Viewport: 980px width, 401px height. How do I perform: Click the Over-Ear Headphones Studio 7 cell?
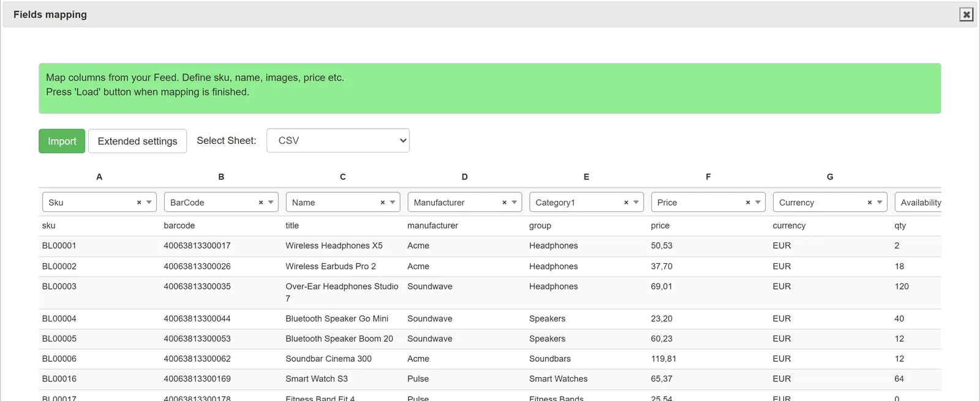(342, 293)
